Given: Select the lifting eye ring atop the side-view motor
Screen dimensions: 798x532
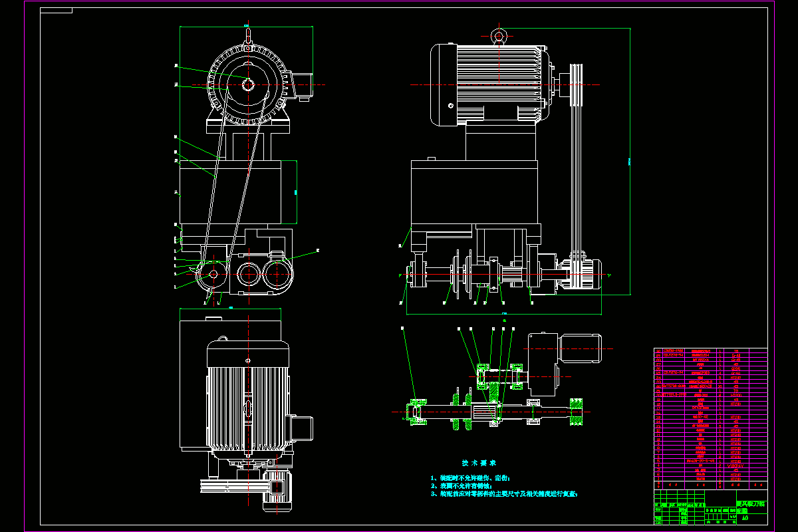Looking at the screenshot, I should click(499, 36).
